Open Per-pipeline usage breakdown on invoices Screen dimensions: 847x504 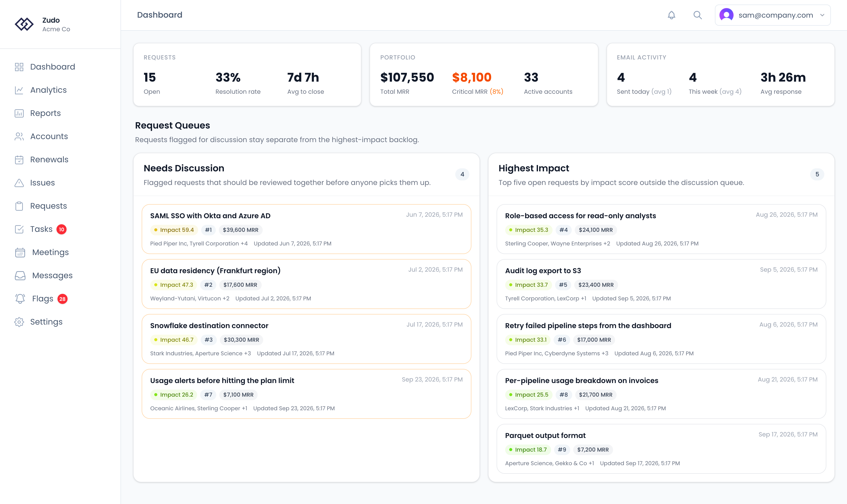(x=661, y=394)
